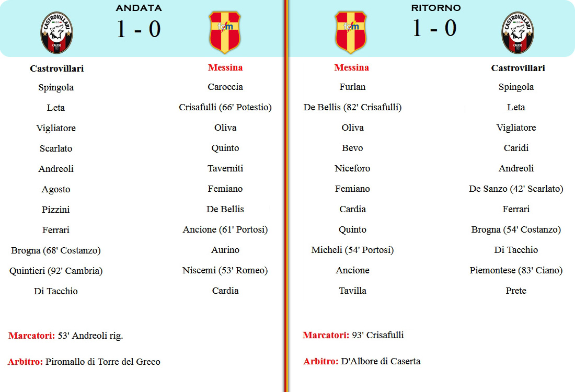
Task: Select the Quintieri (92' Cambria) substitution entry
Action: (56, 271)
